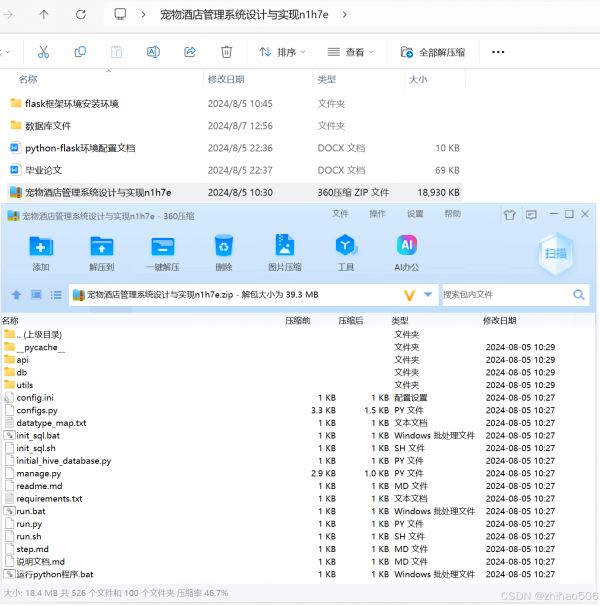The image size is (600, 606).
Task: Open the 操作 menu in 360压缩
Action: click(x=378, y=214)
